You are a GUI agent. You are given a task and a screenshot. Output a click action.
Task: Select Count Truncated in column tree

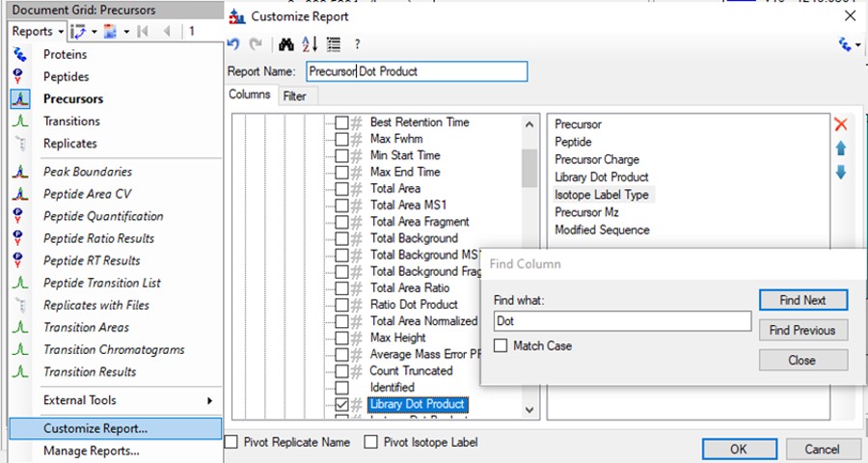[411, 371]
